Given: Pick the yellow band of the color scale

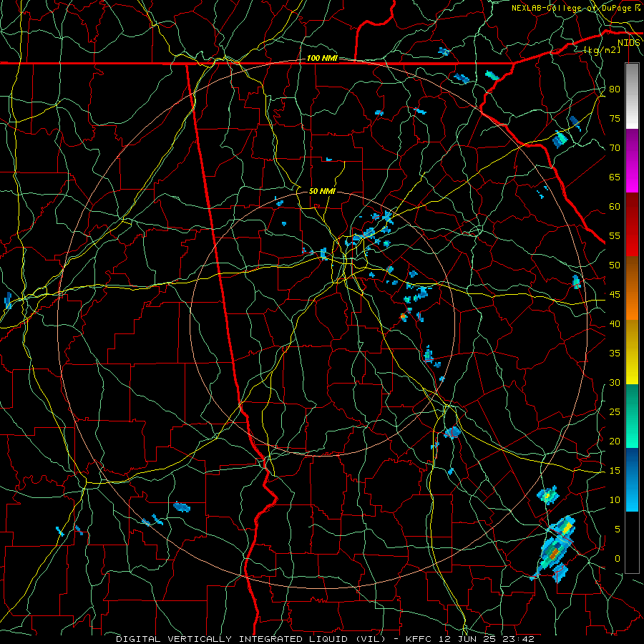Looking at the screenshot, I should click(x=632, y=352).
